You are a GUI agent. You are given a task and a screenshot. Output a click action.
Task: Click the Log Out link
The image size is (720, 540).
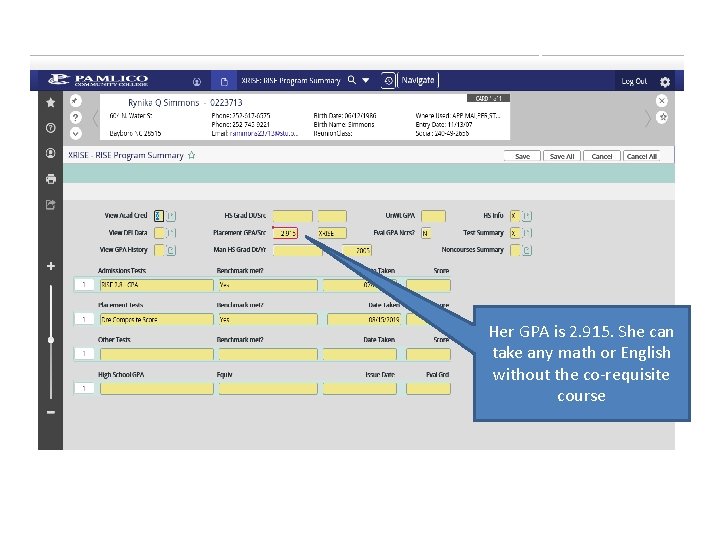pyautogui.click(x=634, y=81)
